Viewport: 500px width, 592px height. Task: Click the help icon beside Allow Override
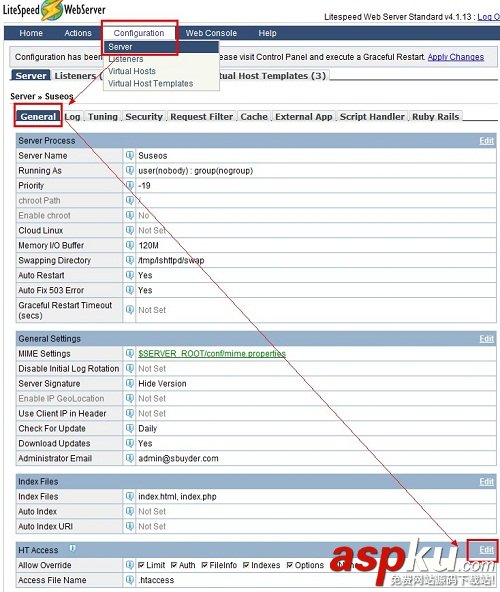coord(130,565)
